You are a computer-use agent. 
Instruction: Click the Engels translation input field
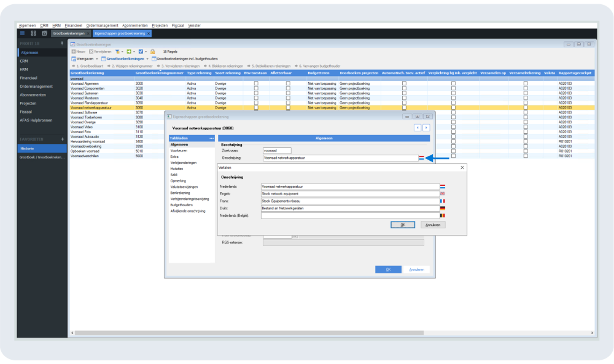point(350,194)
